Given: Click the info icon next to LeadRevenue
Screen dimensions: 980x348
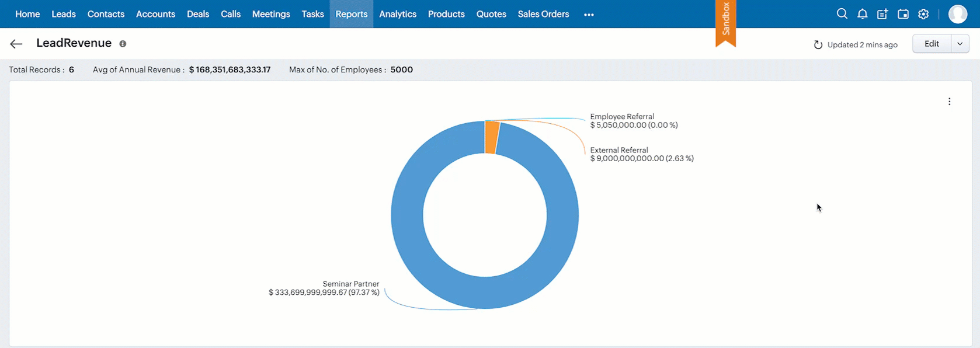Looking at the screenshot, I should point(123,44).
